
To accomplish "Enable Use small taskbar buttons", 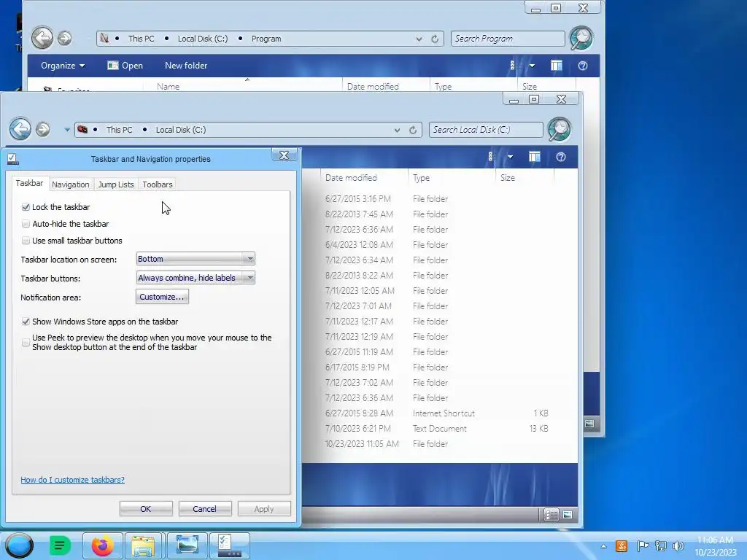I will point(26,241).
